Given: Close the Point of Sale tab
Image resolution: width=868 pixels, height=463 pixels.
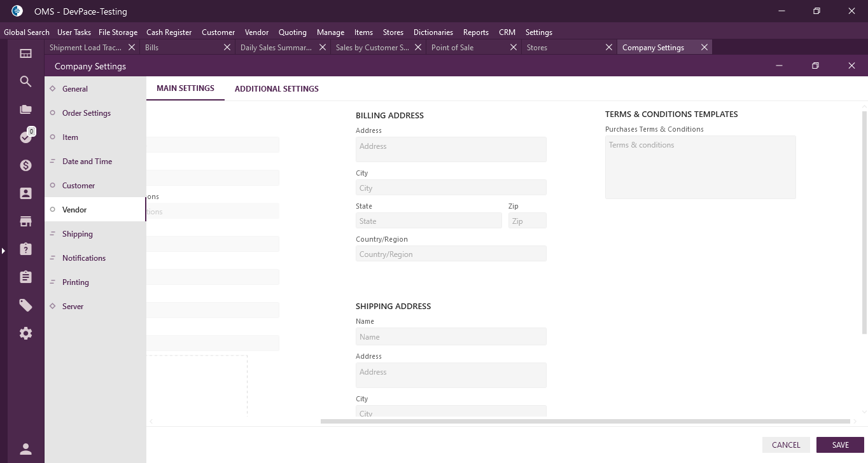Looking at the screenshot, I should 513,47.
